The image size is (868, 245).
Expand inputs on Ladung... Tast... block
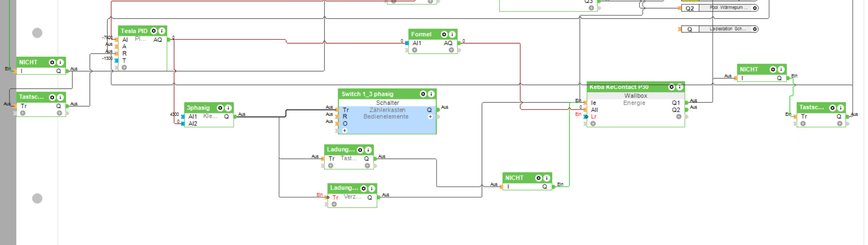pos(331,166)
